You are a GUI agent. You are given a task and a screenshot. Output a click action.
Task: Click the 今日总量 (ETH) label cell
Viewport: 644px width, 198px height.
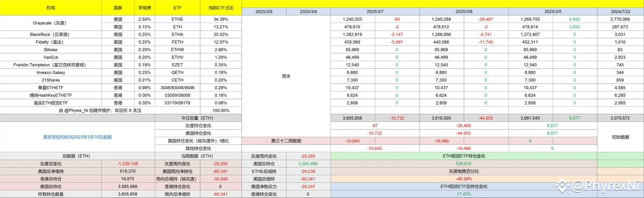[198, 118]
